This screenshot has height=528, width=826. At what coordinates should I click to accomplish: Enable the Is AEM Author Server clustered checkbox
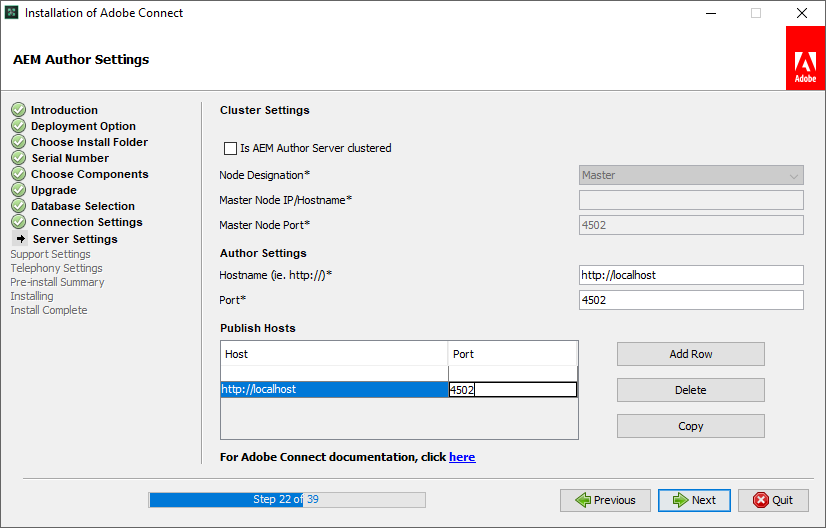click(x=230, y=149)
